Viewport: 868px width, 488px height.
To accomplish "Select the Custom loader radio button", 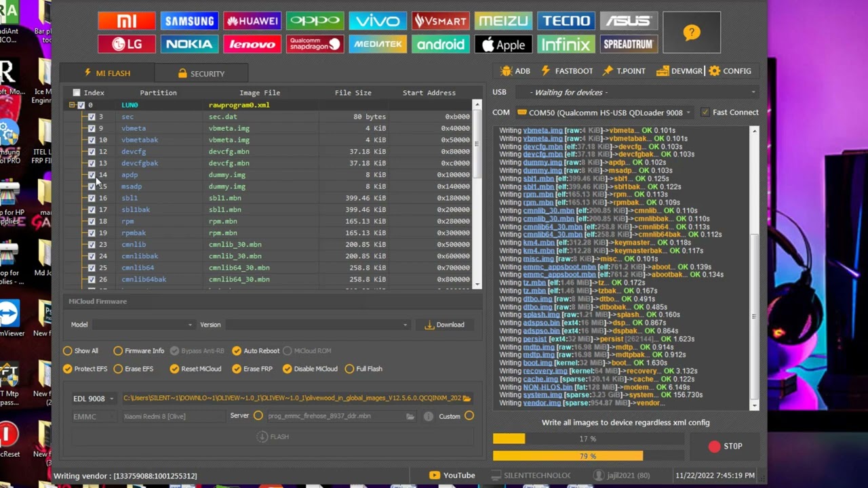I will (x=469, y=415).
